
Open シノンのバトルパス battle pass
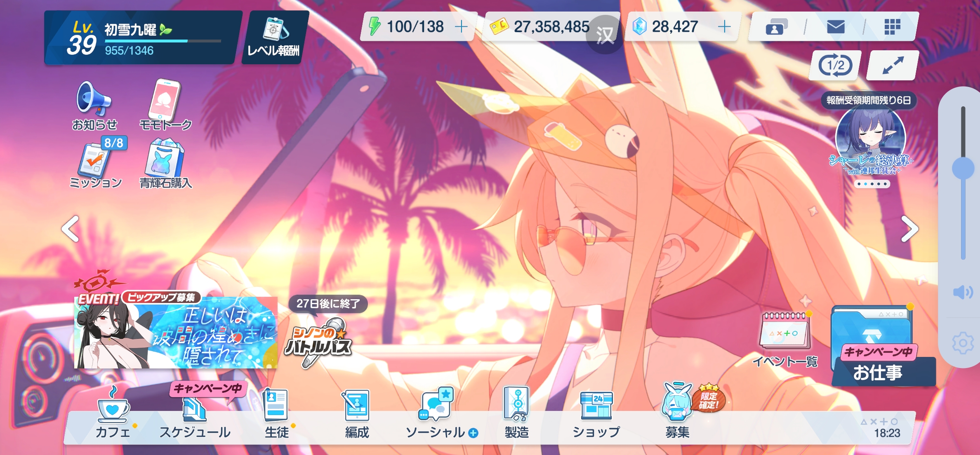318,343
